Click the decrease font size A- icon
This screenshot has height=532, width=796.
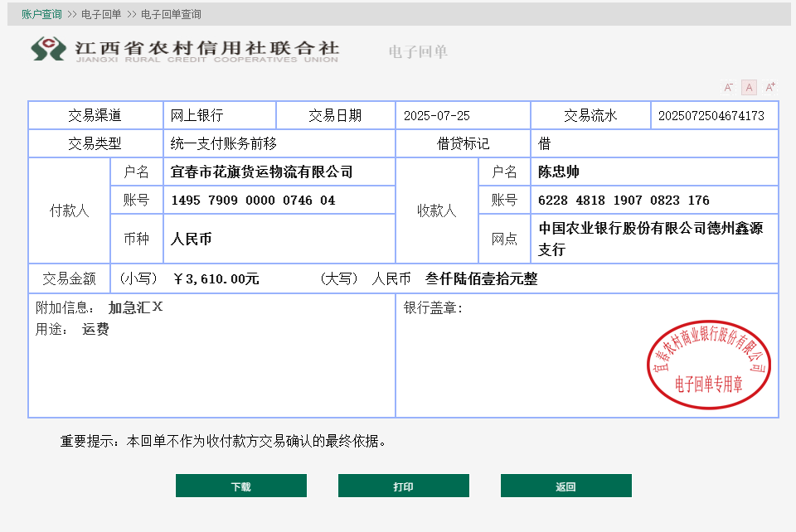click(x=729, y=87)
